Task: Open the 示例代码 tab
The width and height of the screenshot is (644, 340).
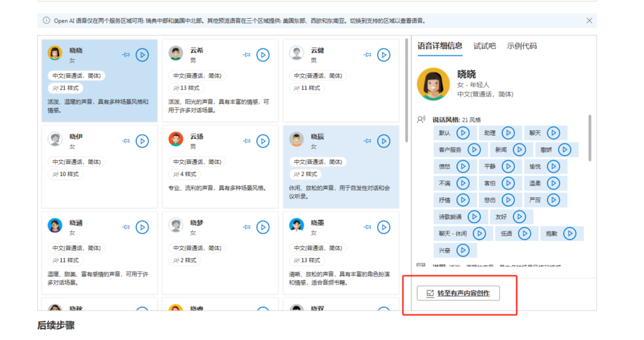Action: coord(521,46)
